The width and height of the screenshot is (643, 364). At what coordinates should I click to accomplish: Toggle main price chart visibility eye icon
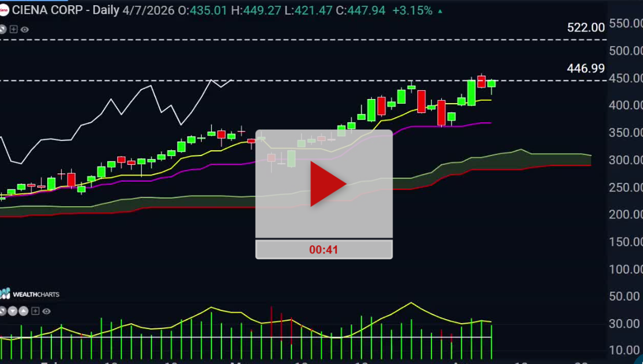(25, 29)
